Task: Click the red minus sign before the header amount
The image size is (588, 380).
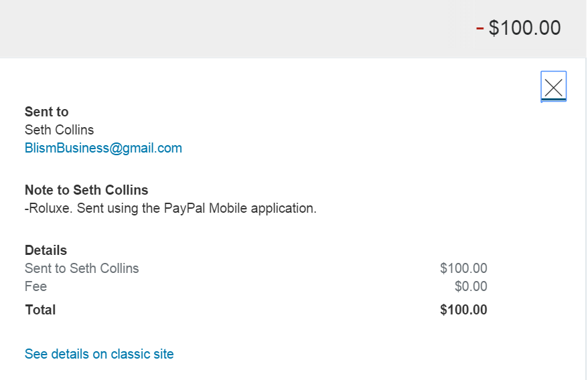Action: pyautogui.click(x=480, y=28)
